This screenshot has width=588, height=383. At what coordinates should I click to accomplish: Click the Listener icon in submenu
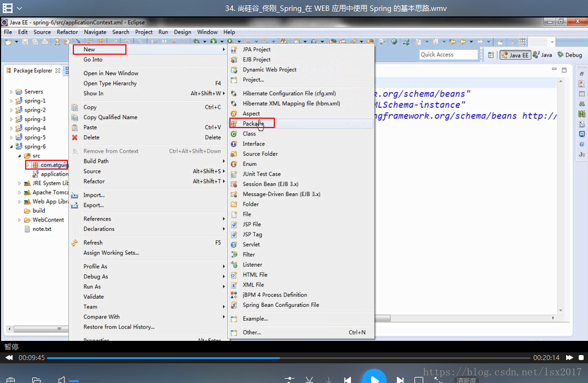coord(234,265)
